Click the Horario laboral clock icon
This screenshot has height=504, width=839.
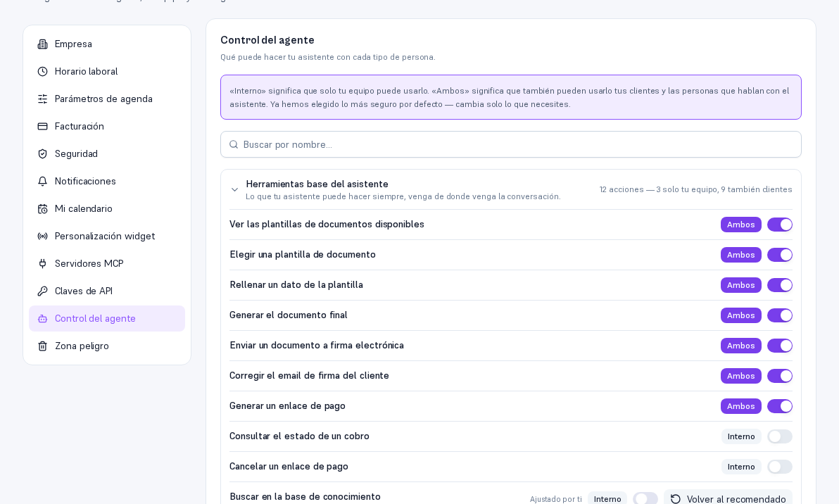[42, 72]
